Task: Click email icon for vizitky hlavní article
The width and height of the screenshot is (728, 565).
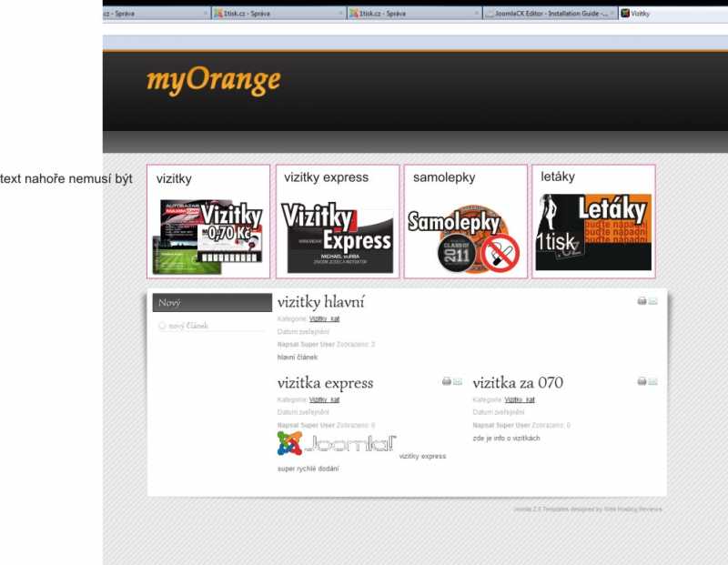Action: (x=652, y=300)
